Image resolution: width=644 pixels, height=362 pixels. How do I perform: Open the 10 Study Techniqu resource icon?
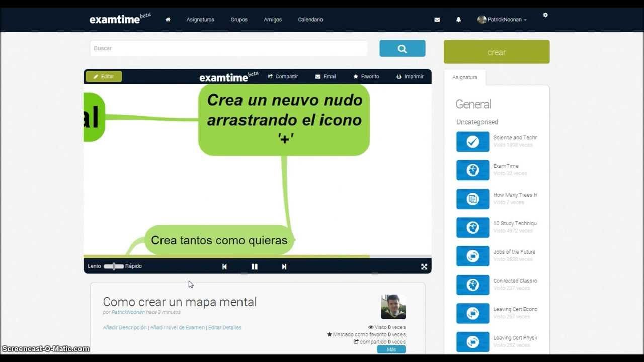tap(472, 228)
